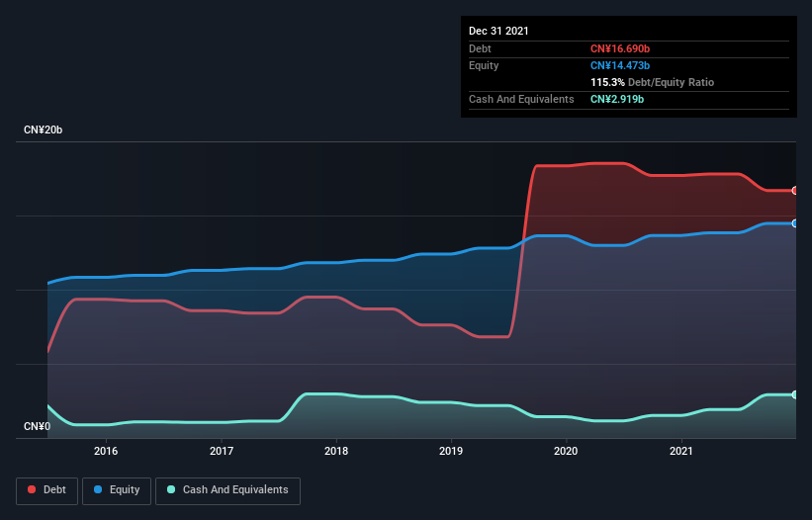The image size is (812, 520).
Task: Click the blue Equity legend dot
Action: click(98, 489)
